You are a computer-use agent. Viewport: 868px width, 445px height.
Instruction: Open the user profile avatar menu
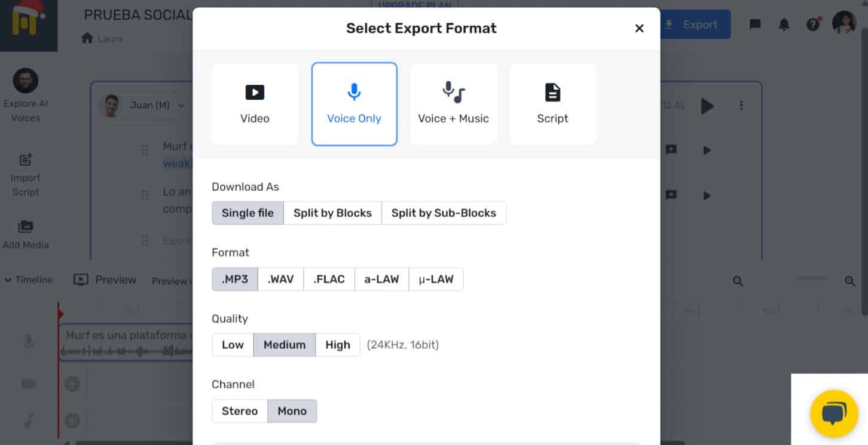(x=844, y=23)
